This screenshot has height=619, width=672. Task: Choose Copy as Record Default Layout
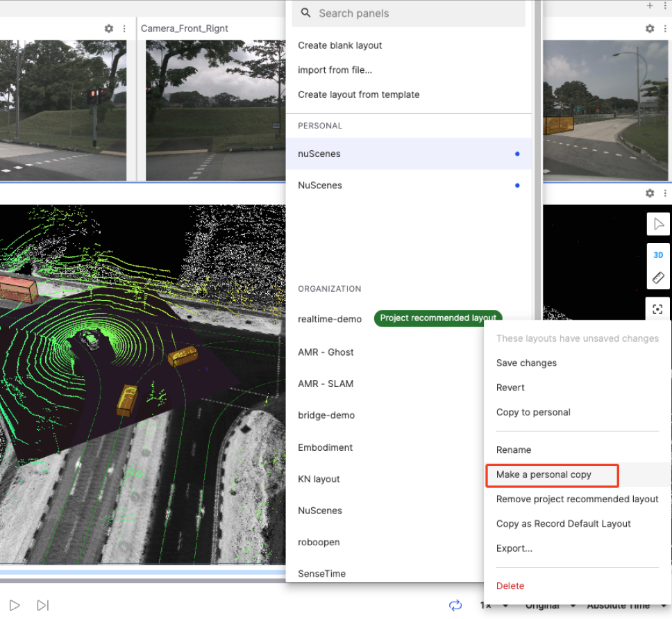coord(578,524)
